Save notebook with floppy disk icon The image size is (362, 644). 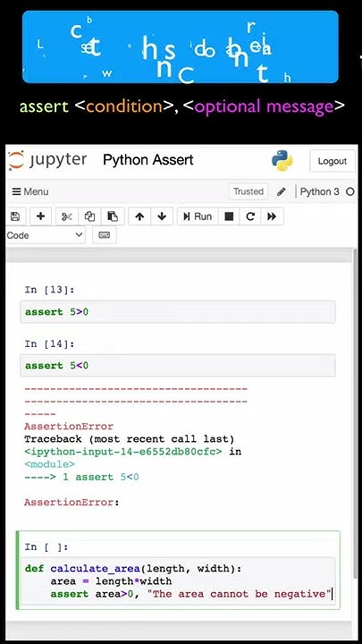(x=15, y=216)
